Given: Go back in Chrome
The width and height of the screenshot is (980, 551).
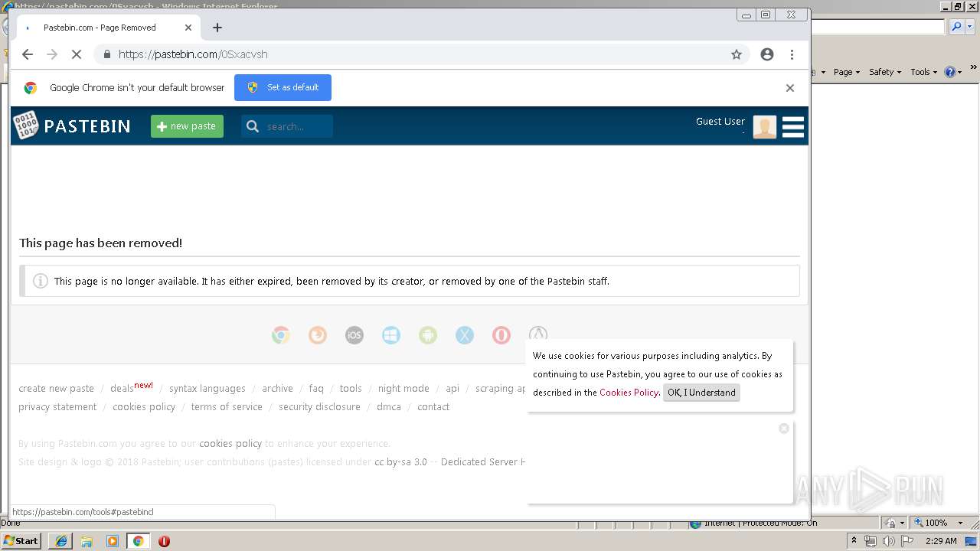Looking at the screenshot, I should point(28,54).
